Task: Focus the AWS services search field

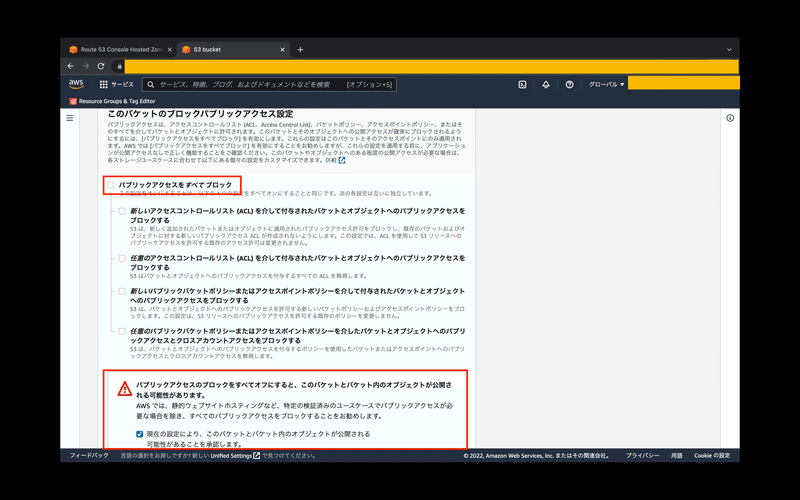Action: click(x=269, y=85)
